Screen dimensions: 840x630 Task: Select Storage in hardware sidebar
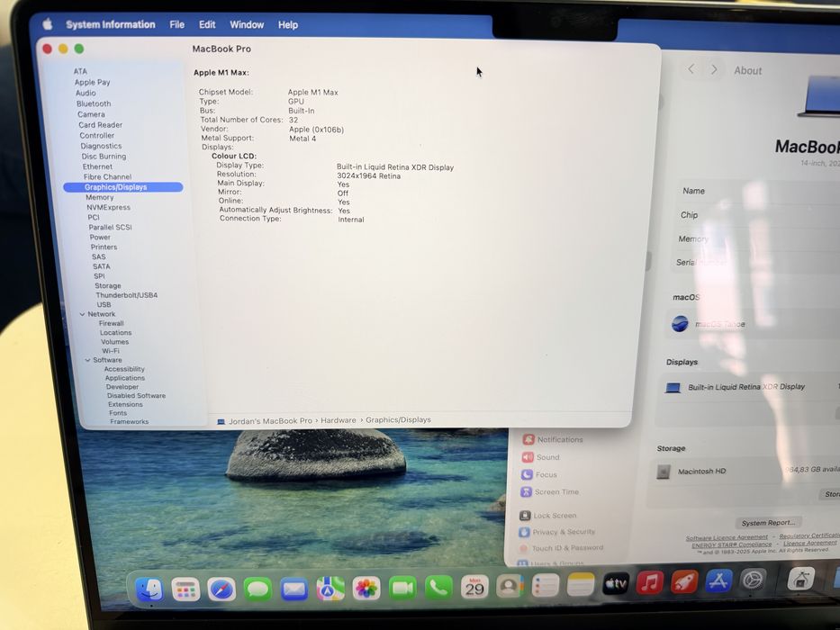(x=108, y=285)
